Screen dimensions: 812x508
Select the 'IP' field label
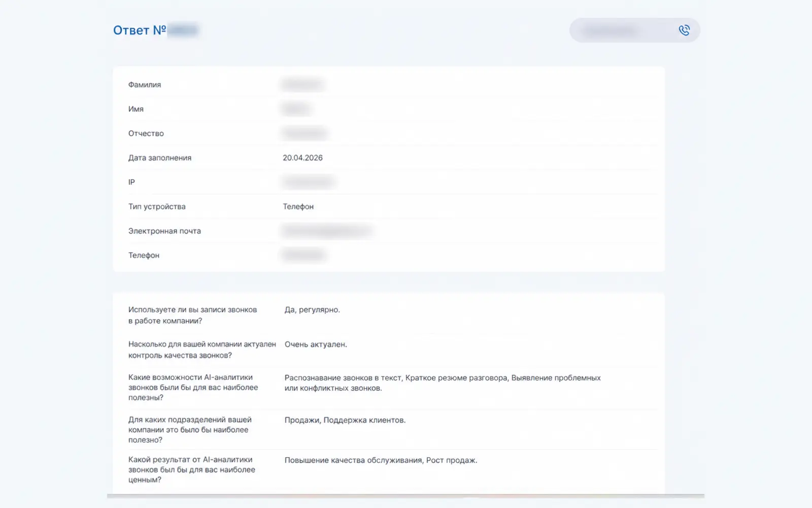[131, 182]
